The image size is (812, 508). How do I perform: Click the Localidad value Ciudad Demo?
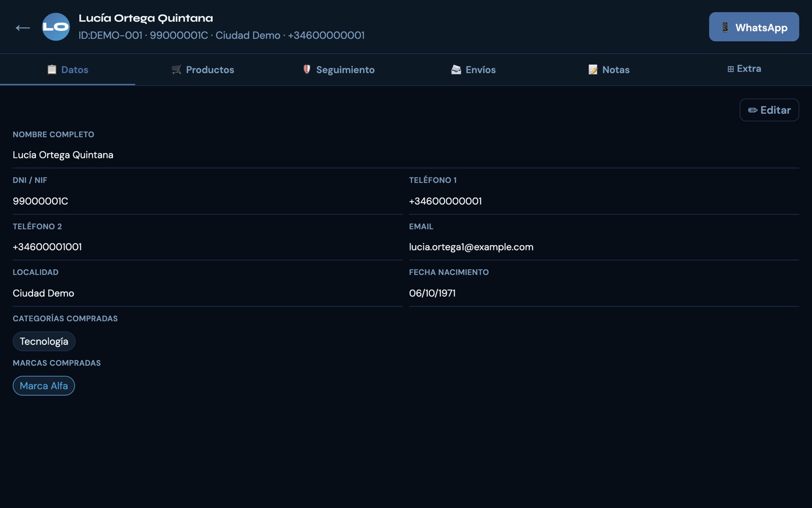click(43, 293)
